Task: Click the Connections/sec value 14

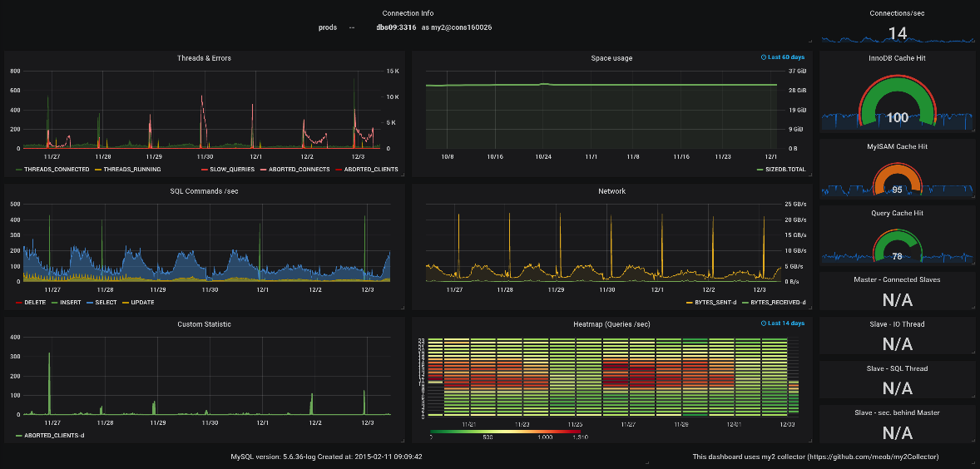Action: coord(898,33)
